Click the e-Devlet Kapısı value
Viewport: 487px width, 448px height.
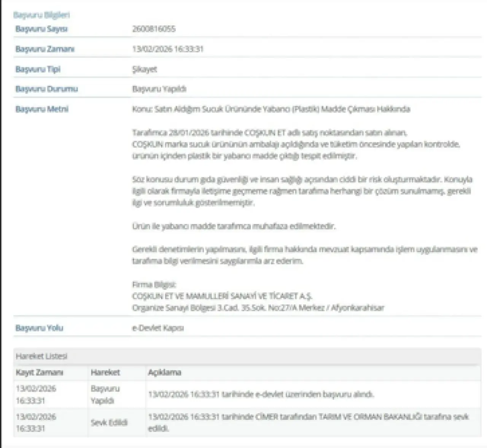coord(158,328)
